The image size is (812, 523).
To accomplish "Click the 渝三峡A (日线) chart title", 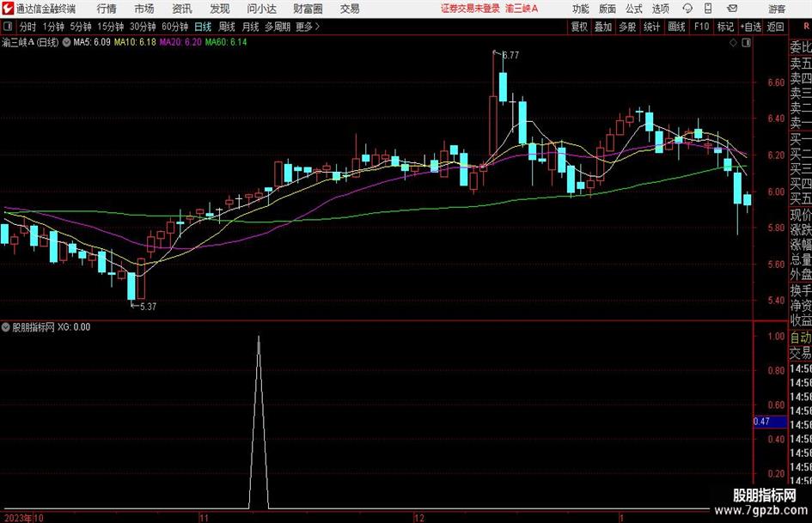I will (30, 42).
